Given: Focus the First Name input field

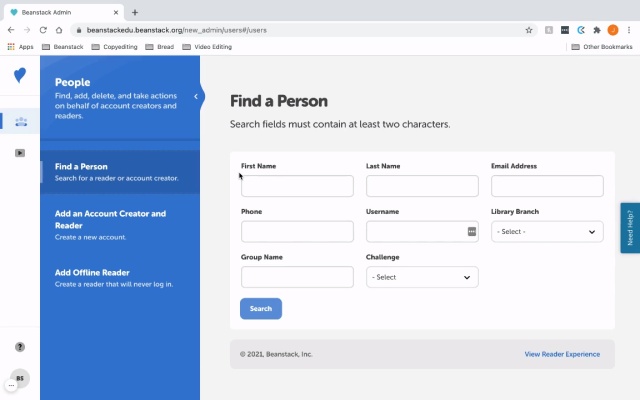Looking at the screenshot, I should [297, 186].
